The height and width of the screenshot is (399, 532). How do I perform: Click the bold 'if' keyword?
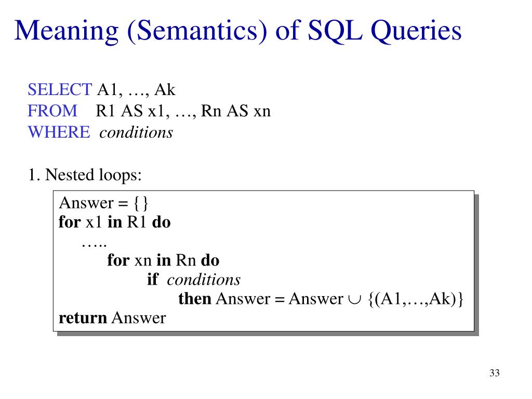click(x=152, y=279)
